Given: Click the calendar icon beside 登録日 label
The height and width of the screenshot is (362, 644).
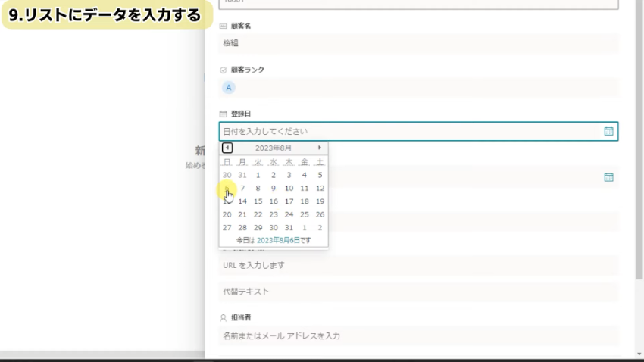Looking at the screenshot, I should (223, 114).
